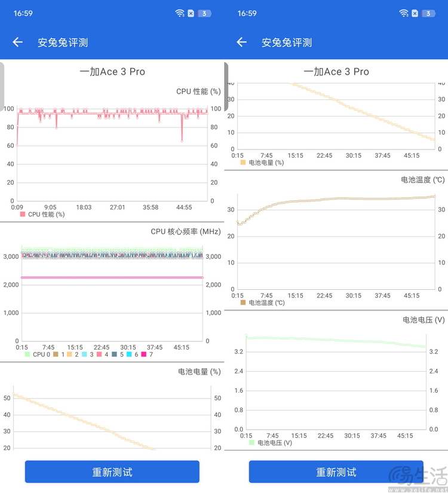Viewport: 448px width, 493px height.
Task: Select the CPU 0 green legend swatch
Action: click(x=27, y=354)
